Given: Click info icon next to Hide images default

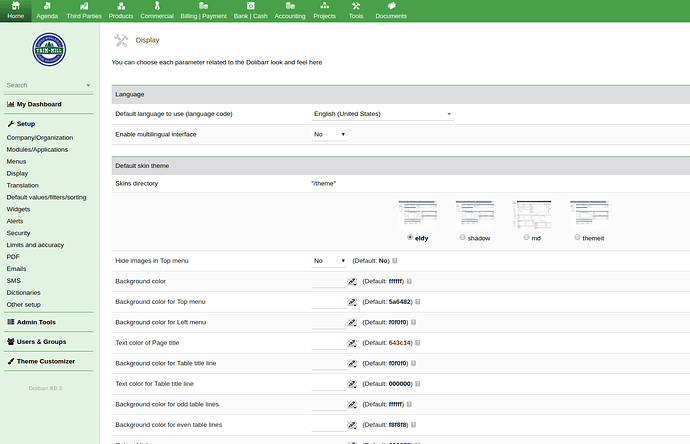Looking at the screenshot, I should tap(395, 261).
